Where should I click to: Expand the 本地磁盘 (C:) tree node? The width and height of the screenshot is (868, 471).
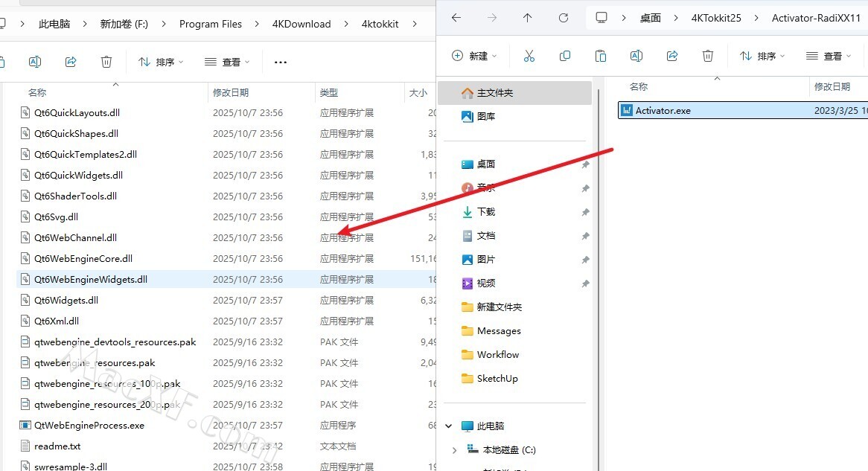pyautogui.click(x=456, y=450)
